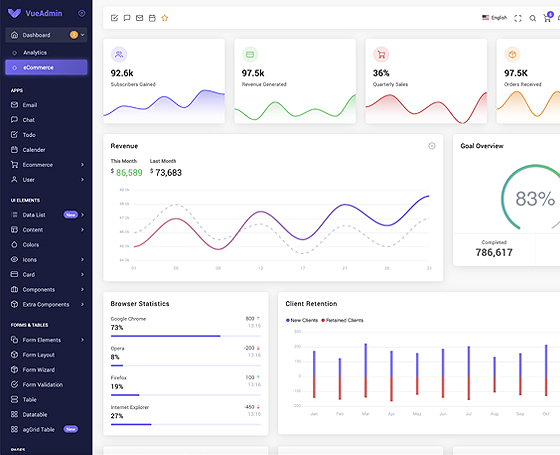Screen dimensions: 560x455
Task: Click the Firefox progress bar
Action: click(186, 395)
